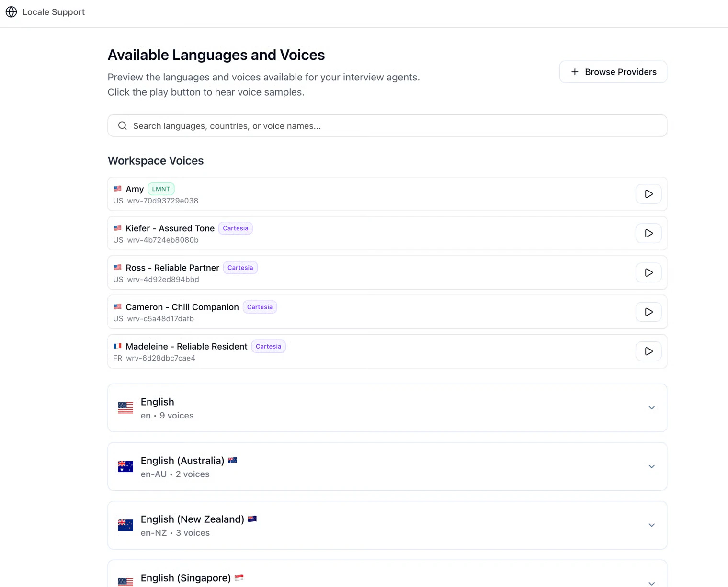Click the English (Australia) title text

coord(182,461)
